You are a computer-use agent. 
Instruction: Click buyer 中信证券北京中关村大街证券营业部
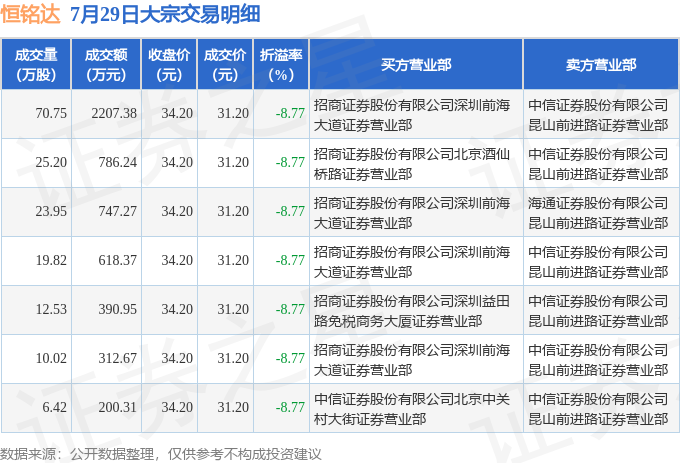point(412,409)
